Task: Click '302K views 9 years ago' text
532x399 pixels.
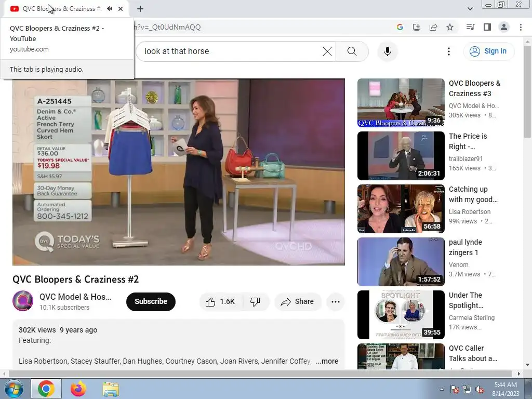Action: (58, 330)
